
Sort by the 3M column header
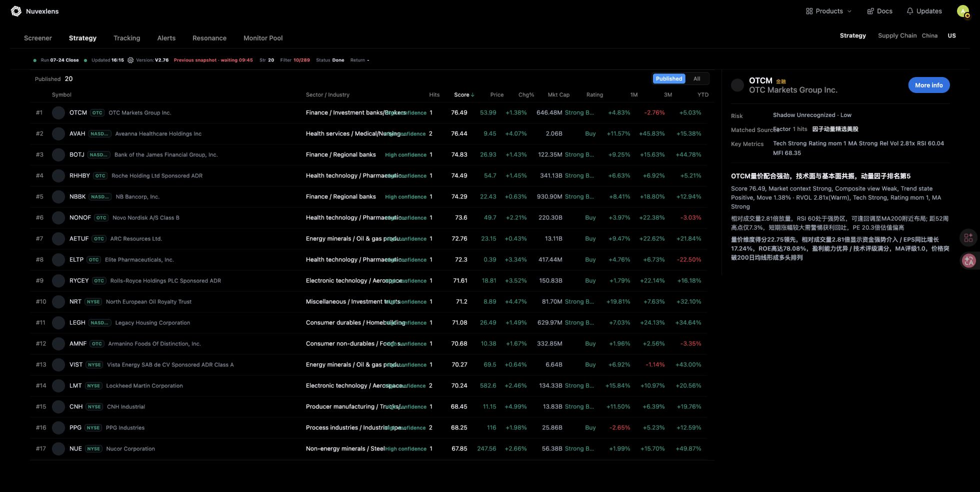(x=667, y=94)
